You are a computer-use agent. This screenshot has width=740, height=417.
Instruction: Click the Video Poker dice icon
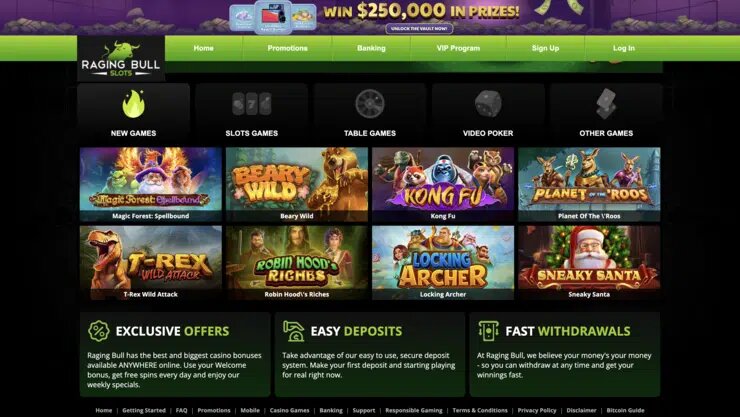pos(488,104)
